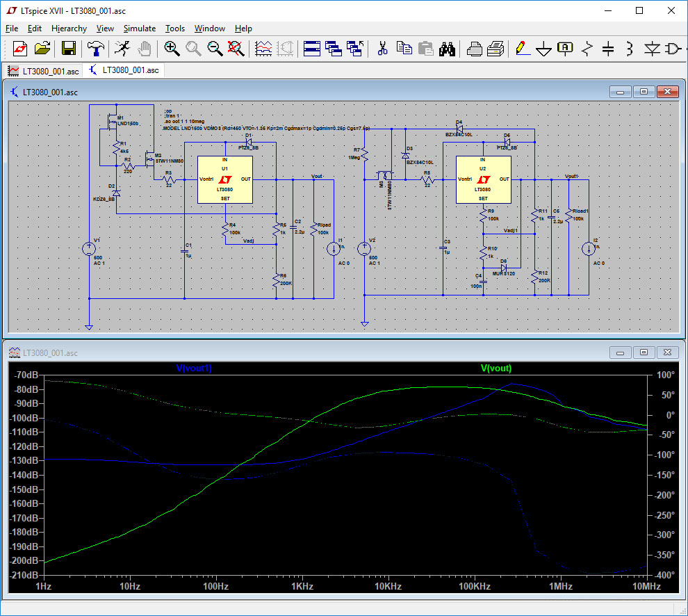Screen dimensions: 688x616
Task: Save the schematic with the floppy disk icon
Action: click(68, 48)
